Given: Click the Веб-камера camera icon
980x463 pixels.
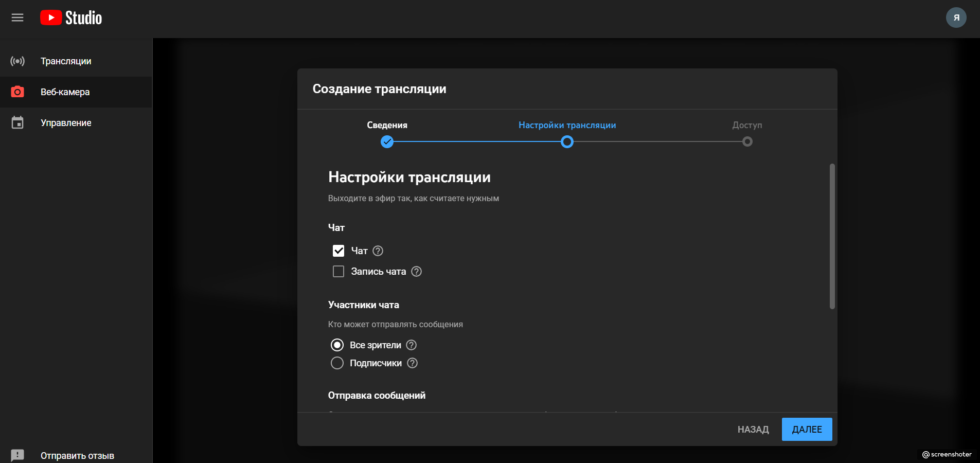Looking at the screenshot, I should point(17,92).
